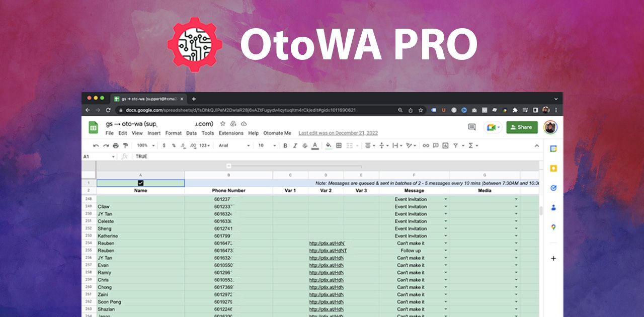Screen dimensions: 644x317
Task: Star the spreadsheet next to title
Action: [x=222, y=123]
